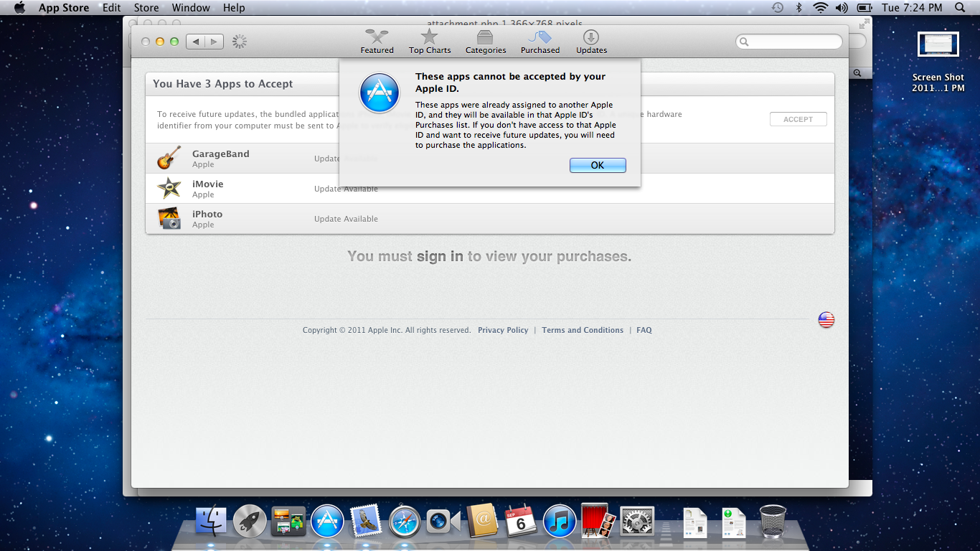980x551 pixels.
Task: Open the Categories toolbar icon
Action: click(x=486, y=42)
